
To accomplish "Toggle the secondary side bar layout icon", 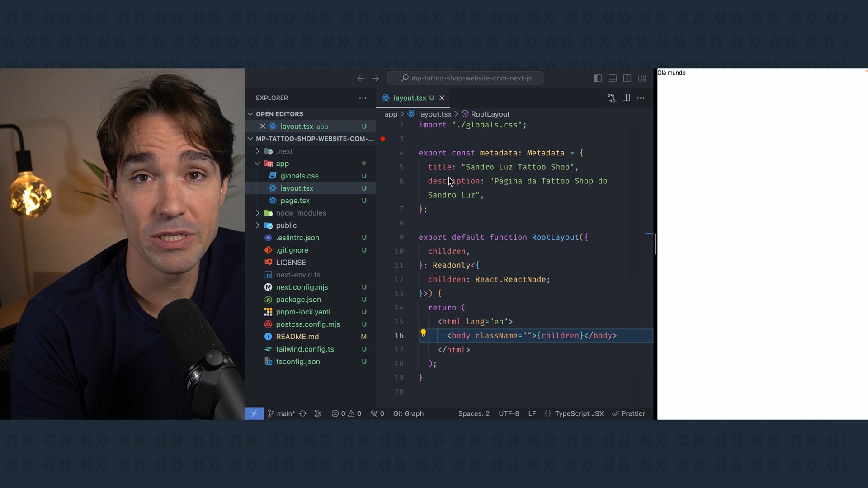I will coord(627,78).
